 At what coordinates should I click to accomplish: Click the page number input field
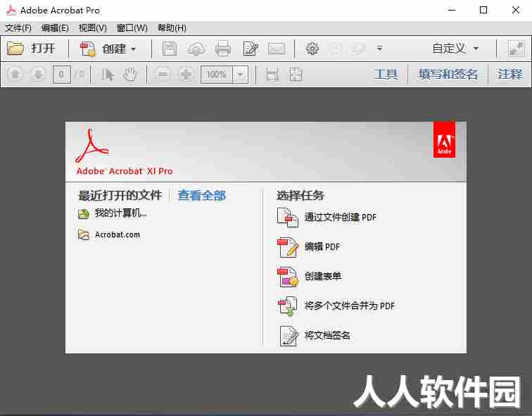click(x=61, y=75)
